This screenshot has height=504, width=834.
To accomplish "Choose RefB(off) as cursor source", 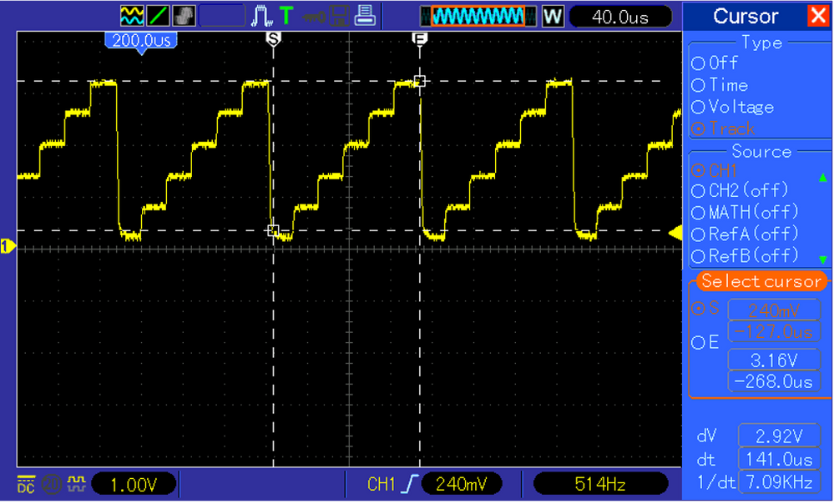I will [745, 255].
